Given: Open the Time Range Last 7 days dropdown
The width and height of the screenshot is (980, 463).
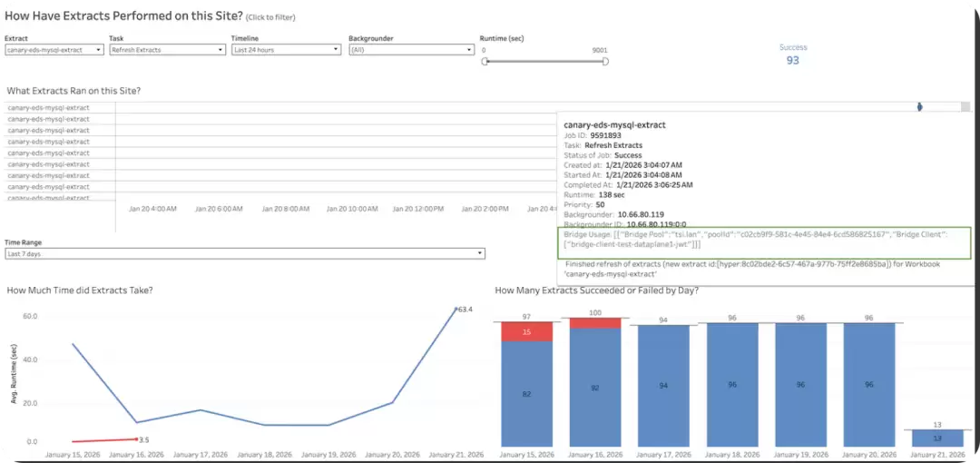Looking at the screenshot, I should 245,253.
